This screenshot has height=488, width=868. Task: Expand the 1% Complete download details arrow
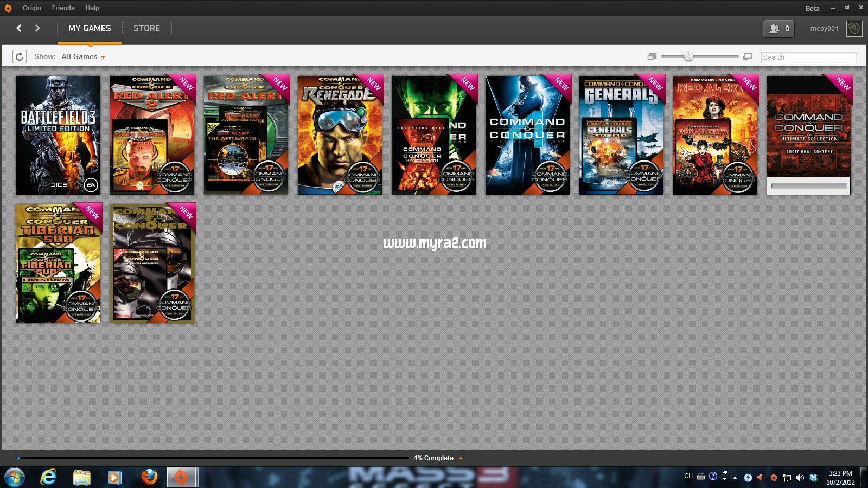[461, 458]
